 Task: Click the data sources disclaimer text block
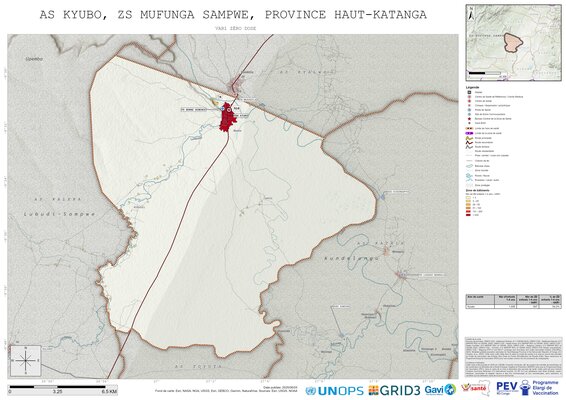point(513,357)
